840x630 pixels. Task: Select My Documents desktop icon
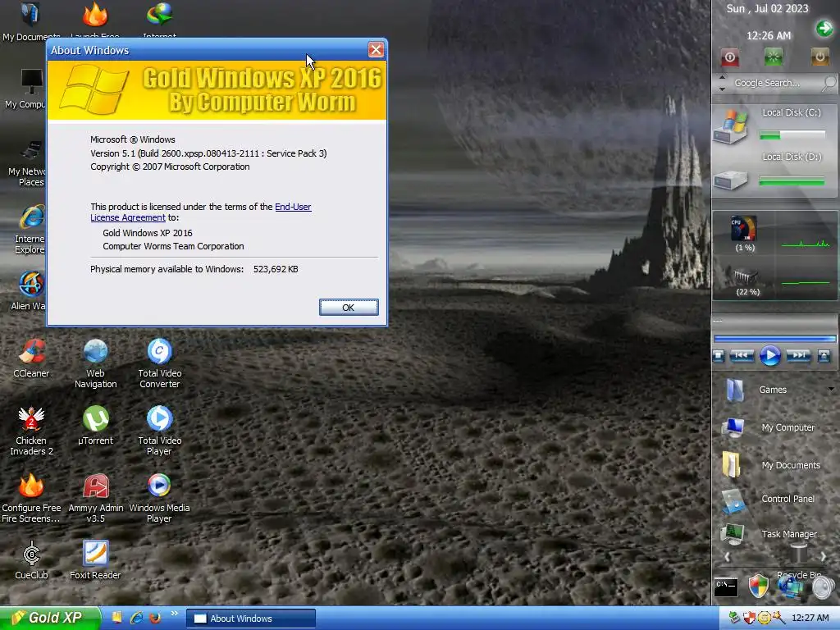(30, 21)
